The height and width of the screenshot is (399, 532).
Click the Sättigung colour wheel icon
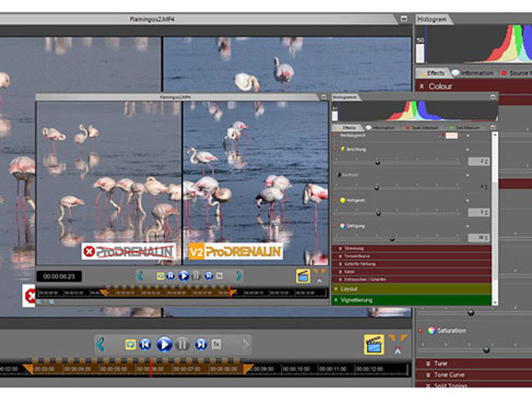click(x=342, y=226)
